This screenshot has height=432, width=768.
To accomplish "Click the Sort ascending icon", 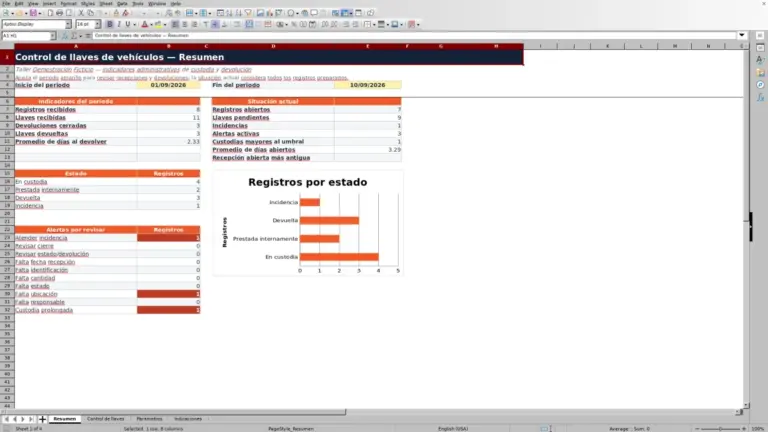I will tap(229, 13).
